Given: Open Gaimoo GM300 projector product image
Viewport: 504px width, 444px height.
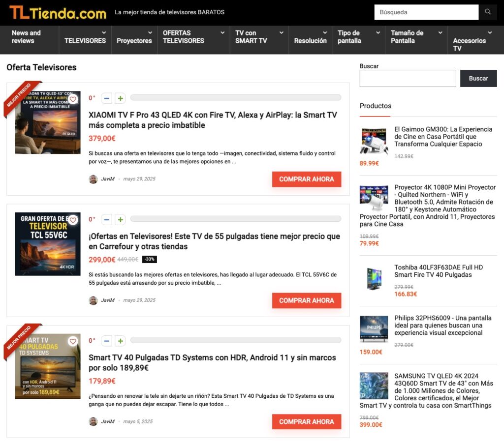Looking at the screenshot, I should 374,140.
